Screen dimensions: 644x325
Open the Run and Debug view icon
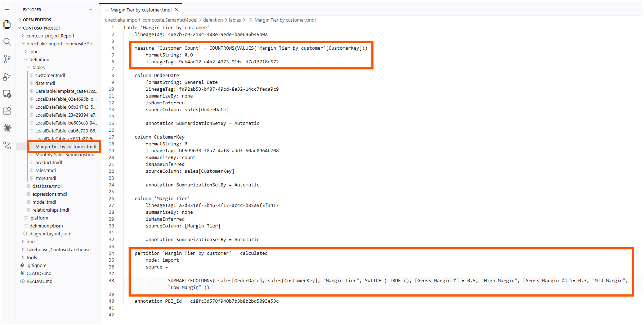(x=7, y=76)
